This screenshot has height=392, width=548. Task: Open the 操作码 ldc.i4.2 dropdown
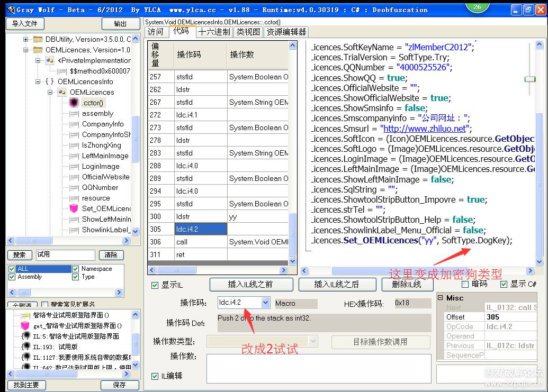265,303
